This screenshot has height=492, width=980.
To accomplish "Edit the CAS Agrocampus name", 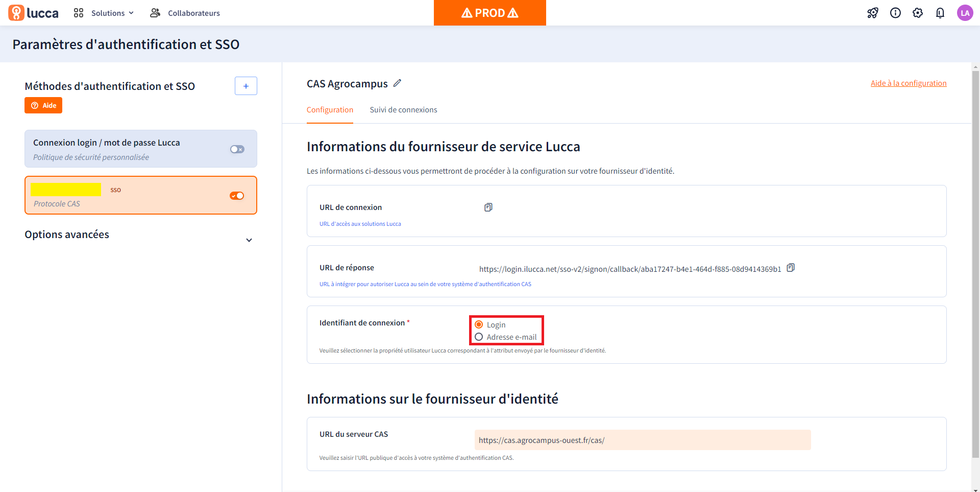I will (397, 83).
